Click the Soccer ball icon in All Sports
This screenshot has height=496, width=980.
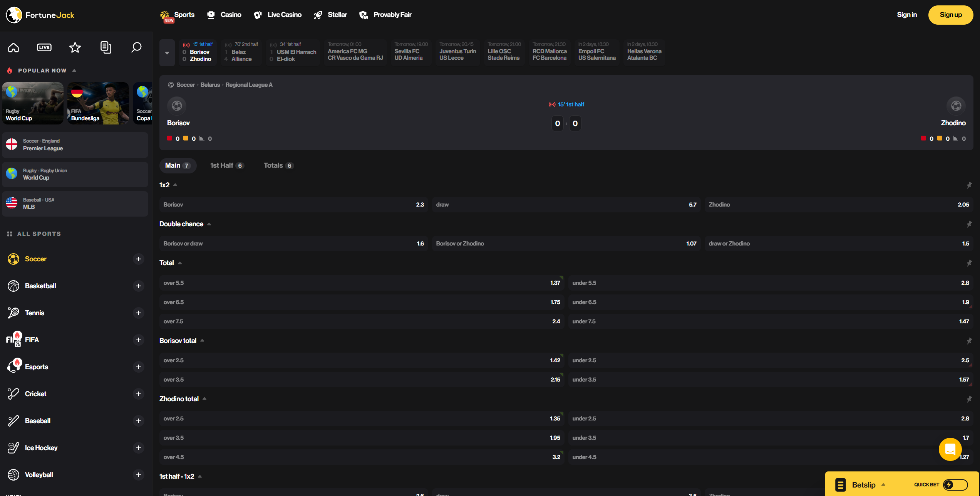(13, 259)
